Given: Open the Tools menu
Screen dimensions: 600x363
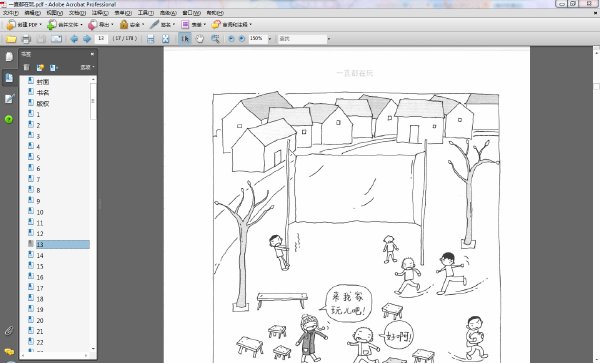Looking at the screenshot, I should (x=145, y=13).
